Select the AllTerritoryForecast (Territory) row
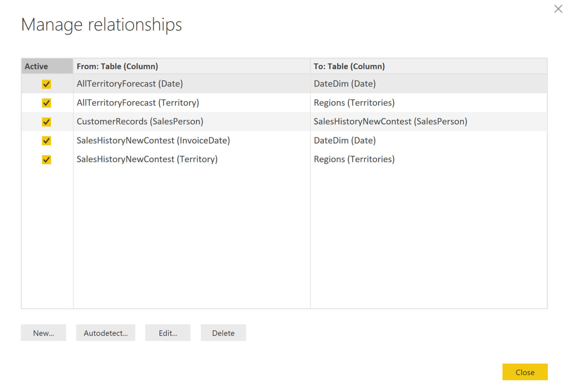 coord(138,103)
